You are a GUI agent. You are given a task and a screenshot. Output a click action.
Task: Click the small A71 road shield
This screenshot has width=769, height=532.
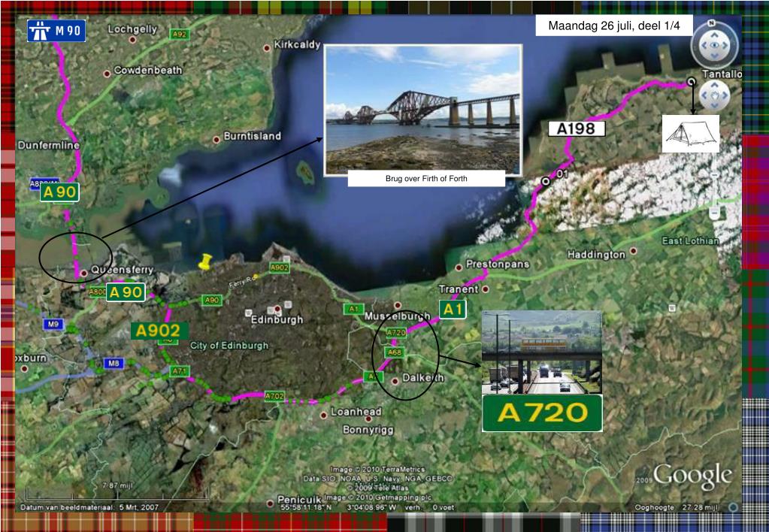click(x=180, y=371)
